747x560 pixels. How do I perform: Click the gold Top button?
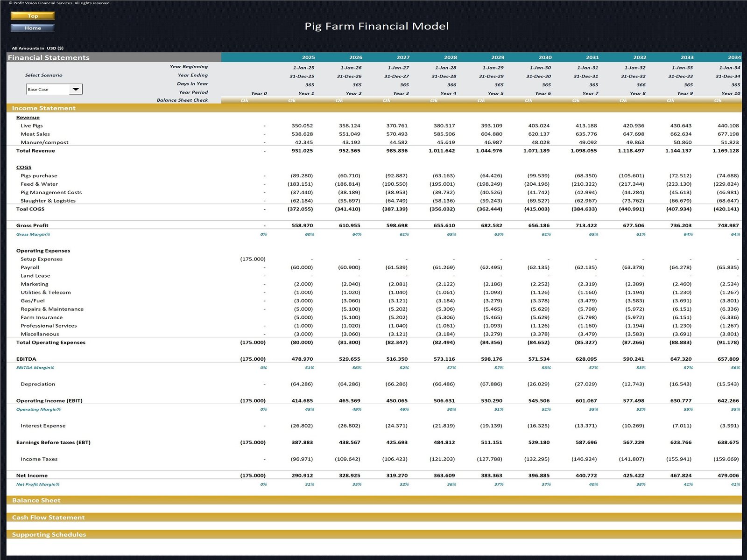click(x=33, y=16)
